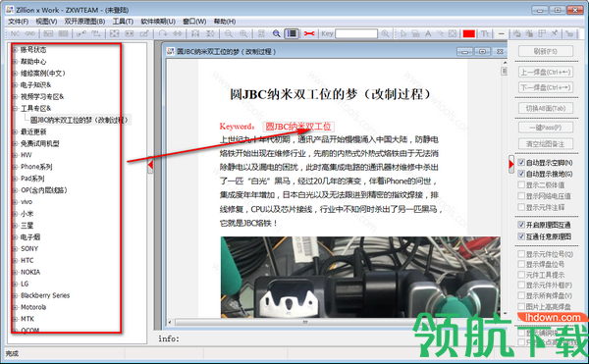Open the red drawing color swatch
This screenshot has height=364, width=589.
tap(469, 33)
